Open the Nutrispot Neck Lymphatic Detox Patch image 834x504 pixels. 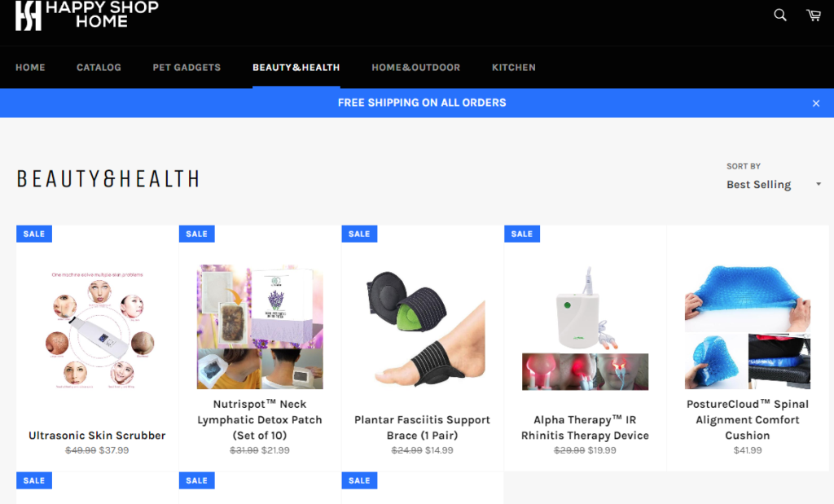click(x=260, y=327)
